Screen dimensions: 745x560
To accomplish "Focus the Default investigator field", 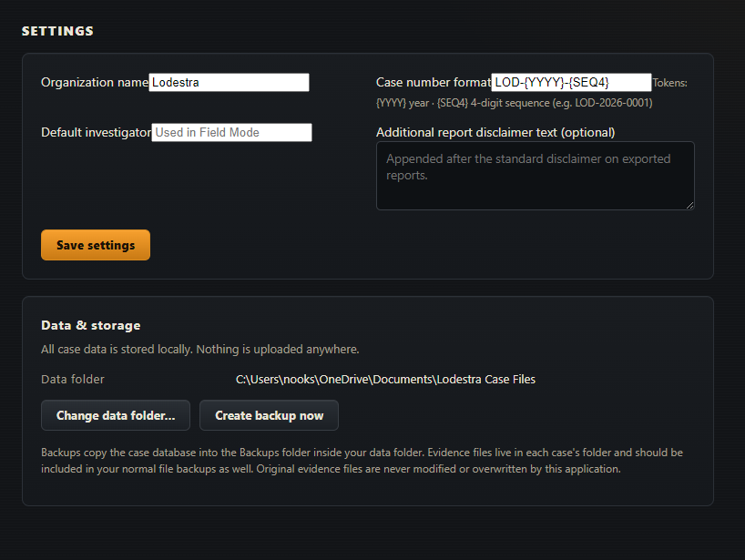I will pos(232,133).
